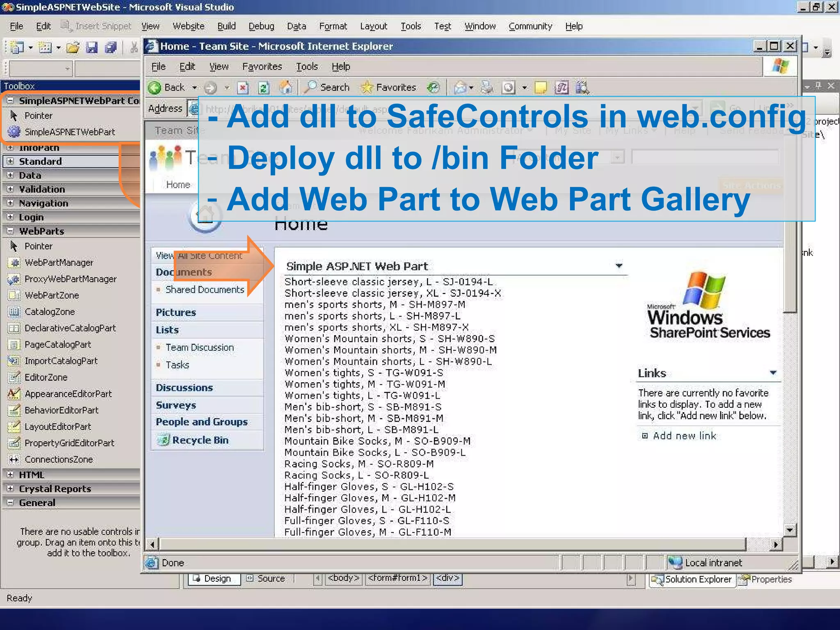The image size is (840, 630).
Task: Expand the Data toolbox group
Action: click(x=11, y=175)
